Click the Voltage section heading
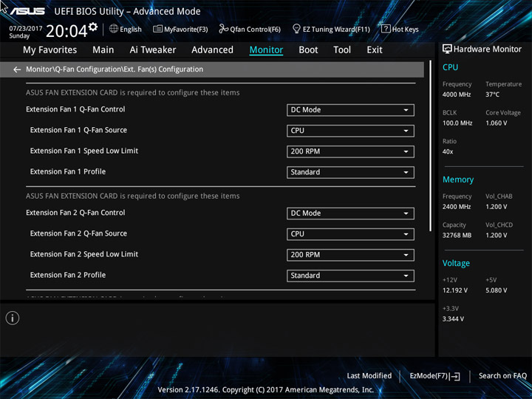 click(x=456, y=263)
